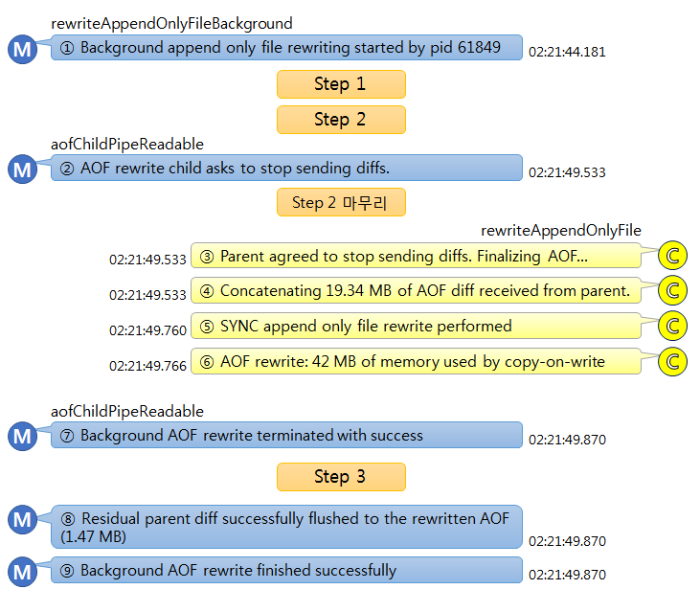Click the M icon beside the Residual parent diff message
Viewport: 700px width, 612px height.
(x=21, y=521)
